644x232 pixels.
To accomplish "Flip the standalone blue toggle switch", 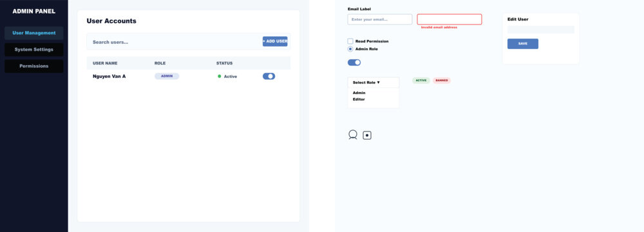I will pos(354,63).
